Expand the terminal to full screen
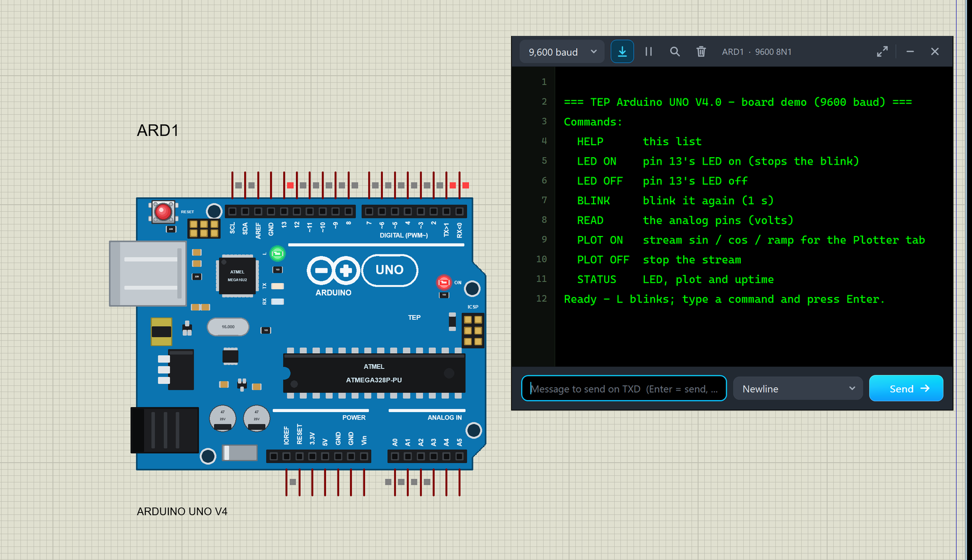 (882, 52)
